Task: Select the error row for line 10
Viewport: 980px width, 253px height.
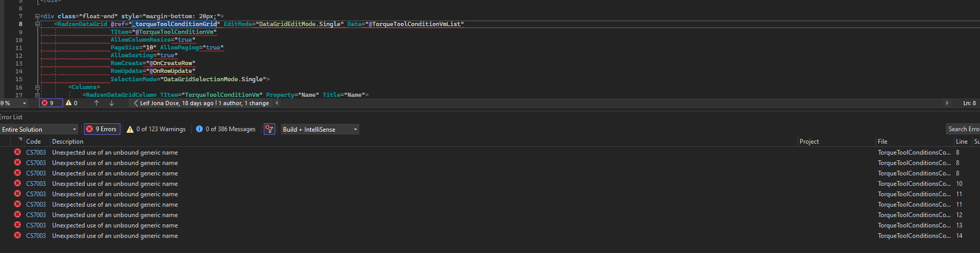Action: [x=490, y=184]
